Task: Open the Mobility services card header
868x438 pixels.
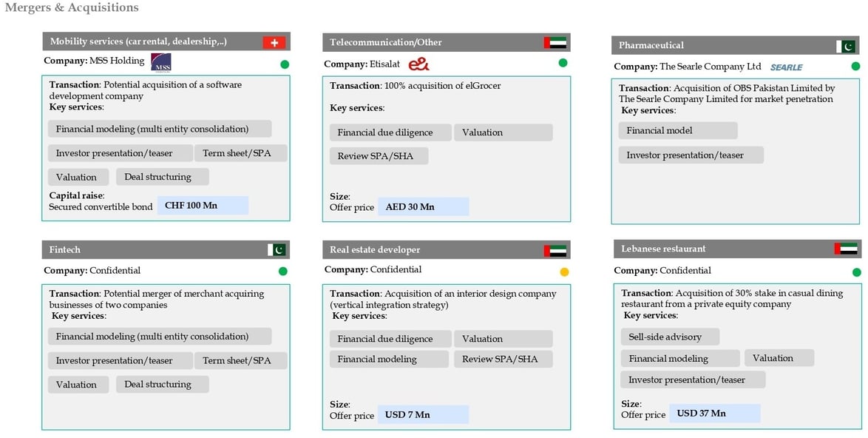Action: [166, 41]
